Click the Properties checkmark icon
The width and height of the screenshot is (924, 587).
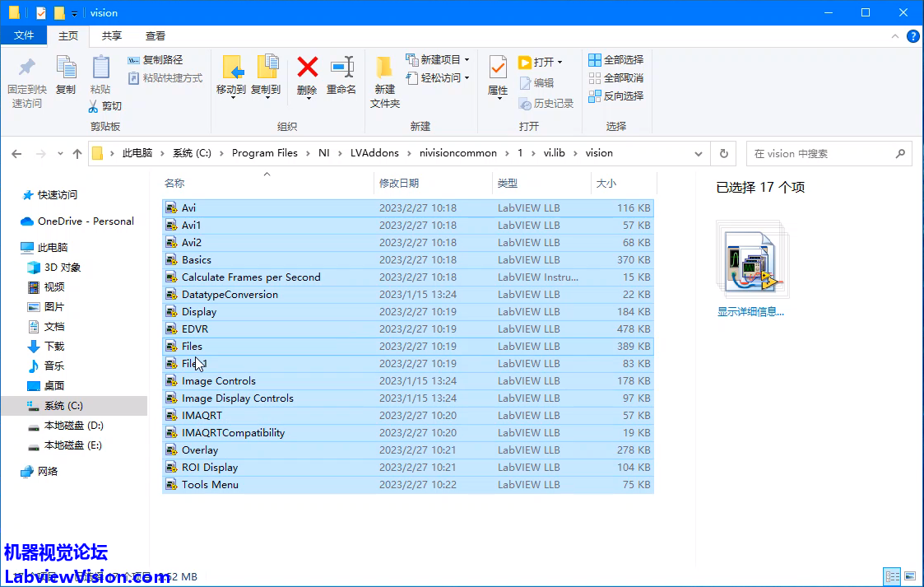coord(498,68)
